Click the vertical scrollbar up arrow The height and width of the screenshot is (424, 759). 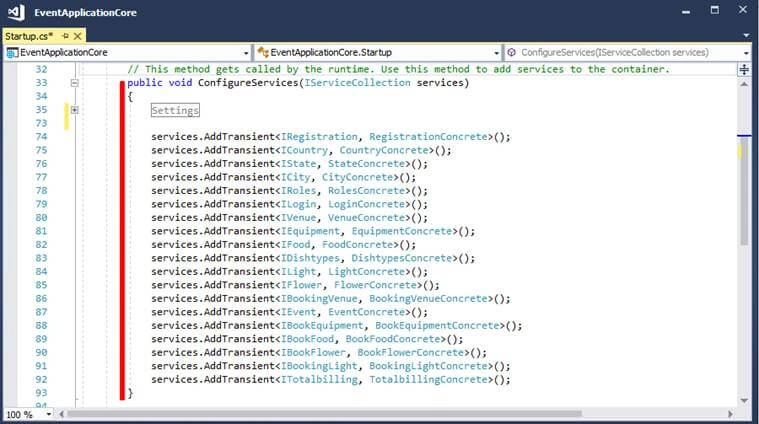coord(744,84)
